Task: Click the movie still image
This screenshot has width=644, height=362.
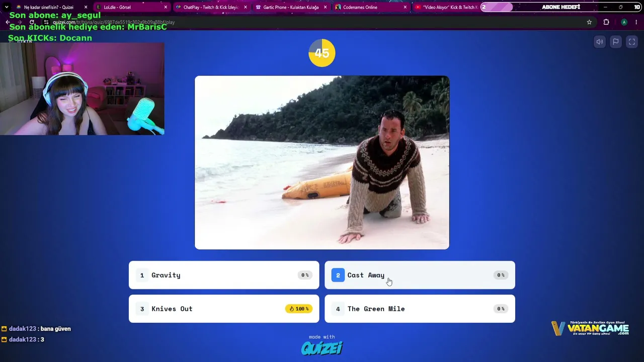Action: 322,162
